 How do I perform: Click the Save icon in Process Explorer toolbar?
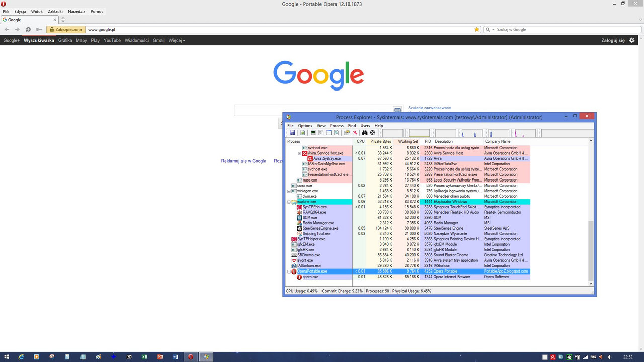click(x=292, y=133)
